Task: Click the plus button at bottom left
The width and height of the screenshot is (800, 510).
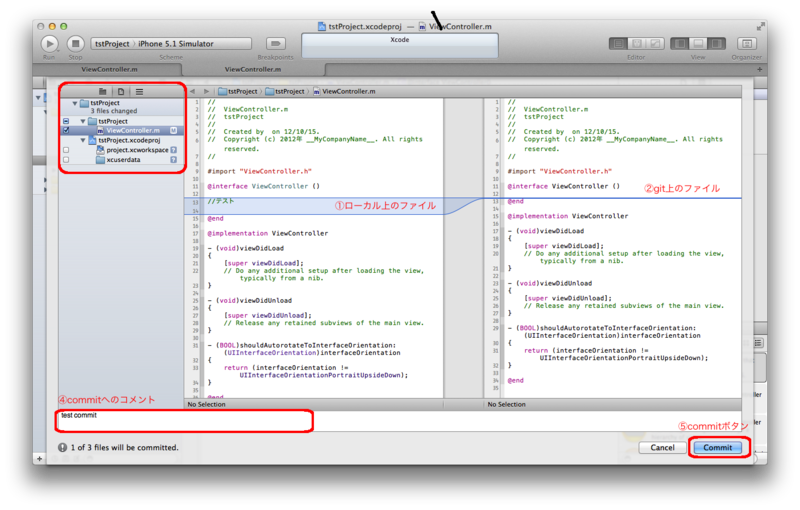Action: tap(39, 458)
